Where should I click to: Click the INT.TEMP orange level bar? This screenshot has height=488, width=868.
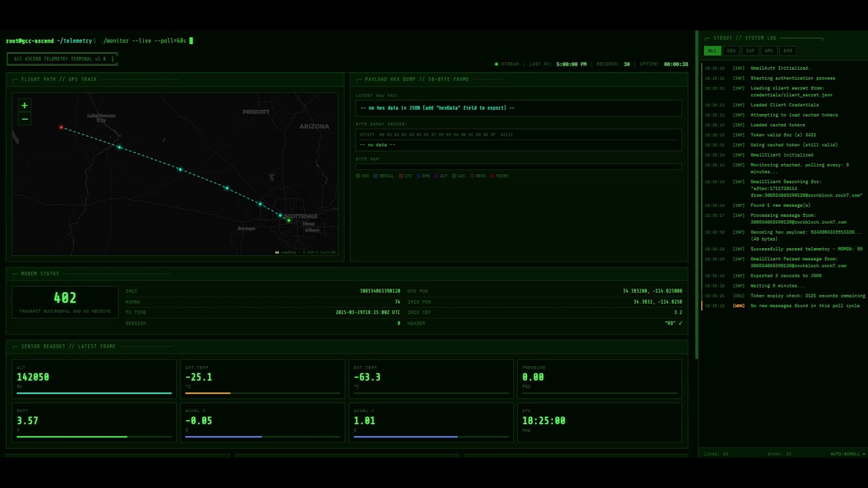[x=208, y=393]
